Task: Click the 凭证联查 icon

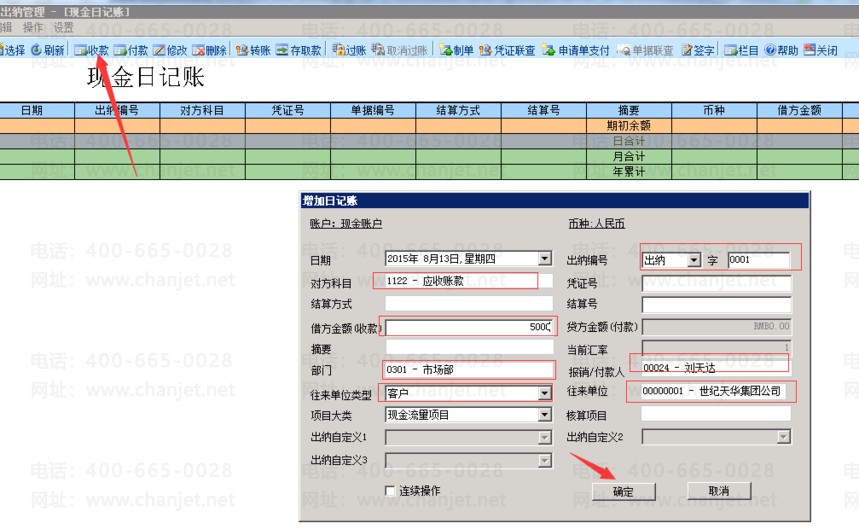Action: tap(485, 50)
